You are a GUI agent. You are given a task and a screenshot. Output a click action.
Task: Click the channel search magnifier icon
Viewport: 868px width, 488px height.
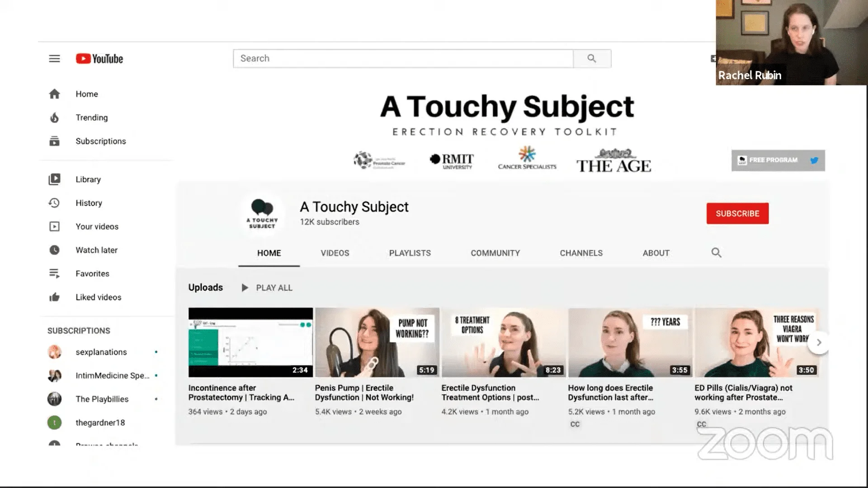click(716, 253)
